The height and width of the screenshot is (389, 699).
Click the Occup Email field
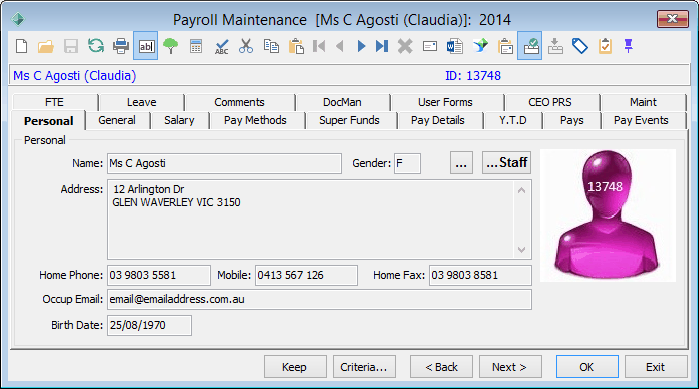click(x=319, y=299)
